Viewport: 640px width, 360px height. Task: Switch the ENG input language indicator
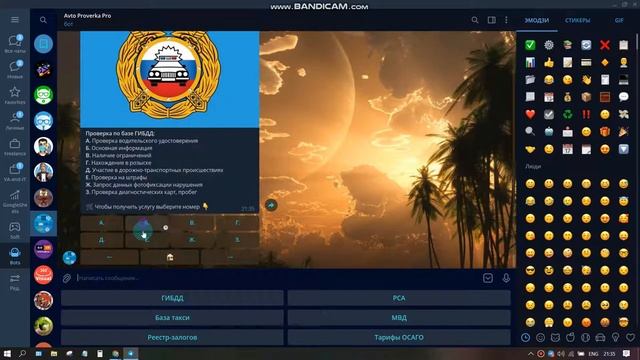coord(593,354)
